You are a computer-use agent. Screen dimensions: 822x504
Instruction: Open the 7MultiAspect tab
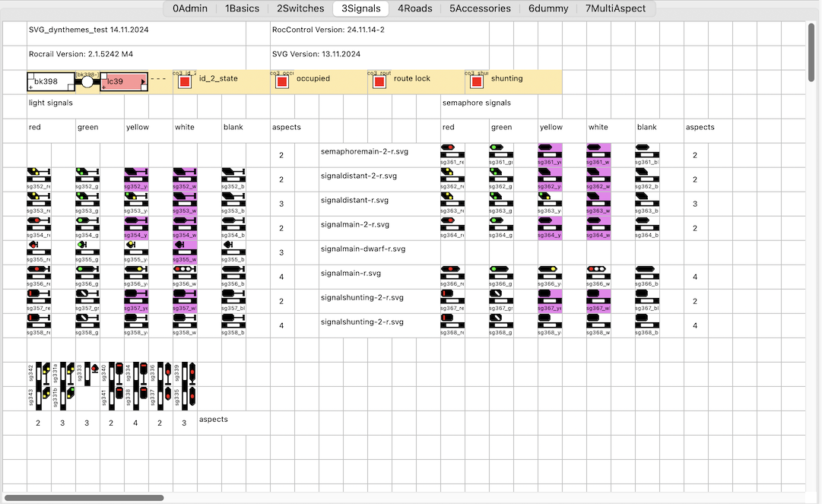click(615, 8)
